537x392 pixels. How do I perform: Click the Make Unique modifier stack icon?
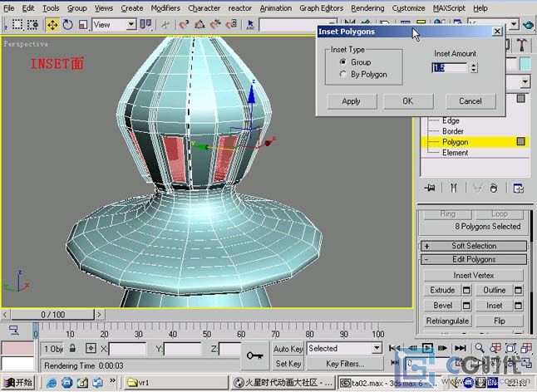pos(478,188)
